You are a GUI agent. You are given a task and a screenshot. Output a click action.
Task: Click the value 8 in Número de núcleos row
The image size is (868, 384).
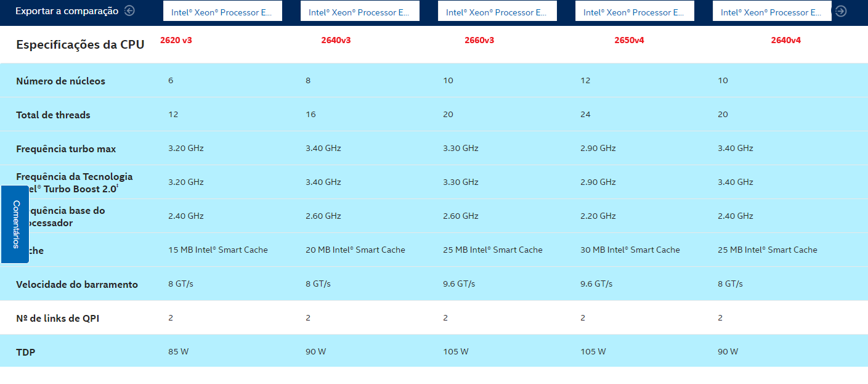coord(308,80)
